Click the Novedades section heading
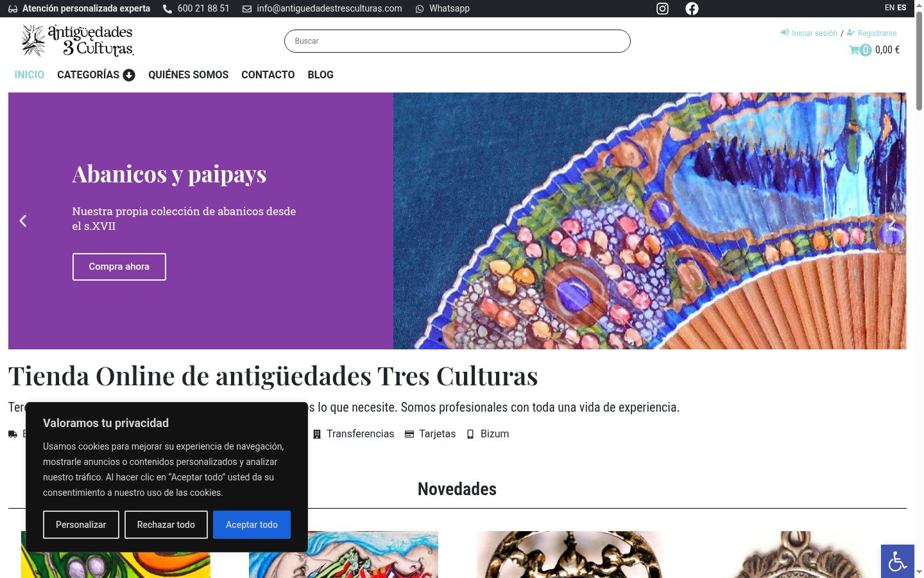This screenshot has width=924, height=578. click(457, 489)
